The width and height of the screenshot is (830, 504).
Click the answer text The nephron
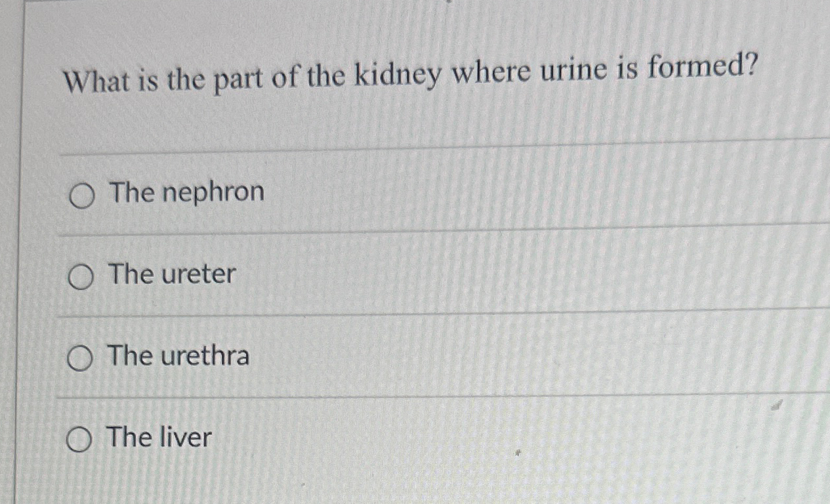[x=186, y=192]
